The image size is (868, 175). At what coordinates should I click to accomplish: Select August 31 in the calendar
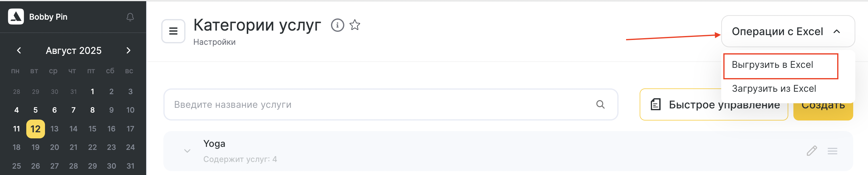click(x=130, y=166)
